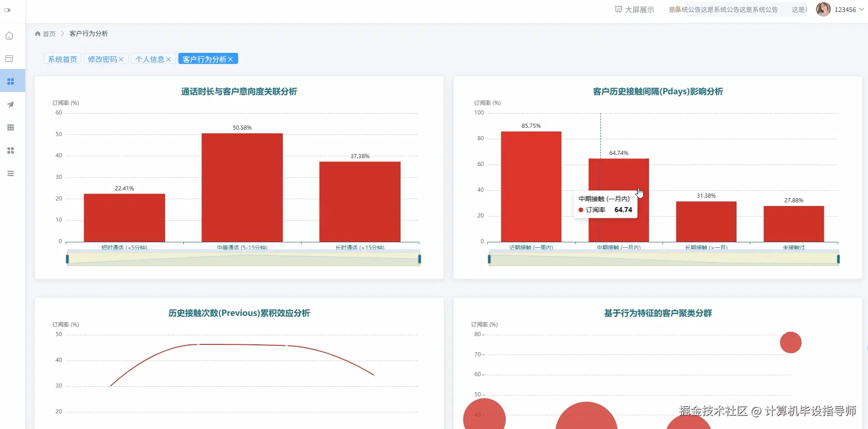Grab left zoom handle of Pdays chart
868x429 pixels.
click(x=489, y=259)
